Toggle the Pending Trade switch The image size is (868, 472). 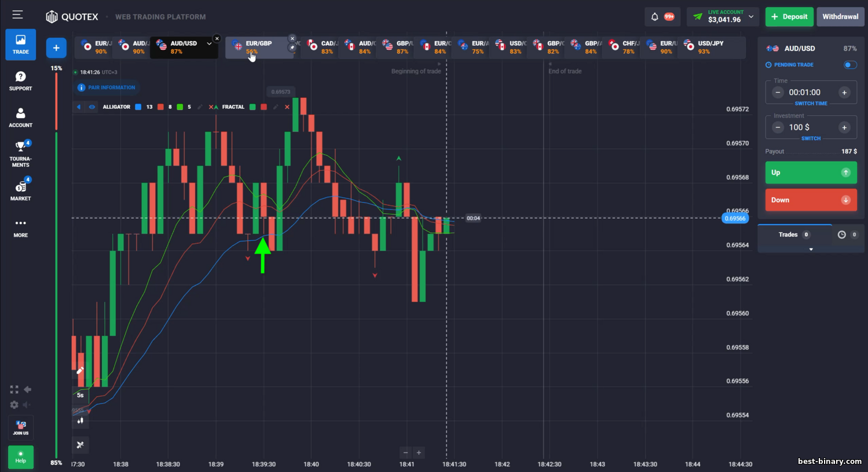[850, 65]
